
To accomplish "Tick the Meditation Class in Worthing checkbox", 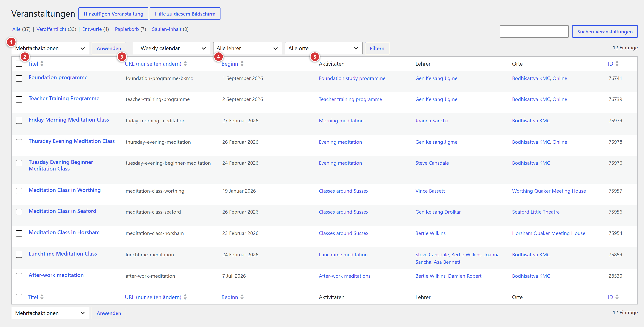I will pyautogui.click(x=19, y=191).
